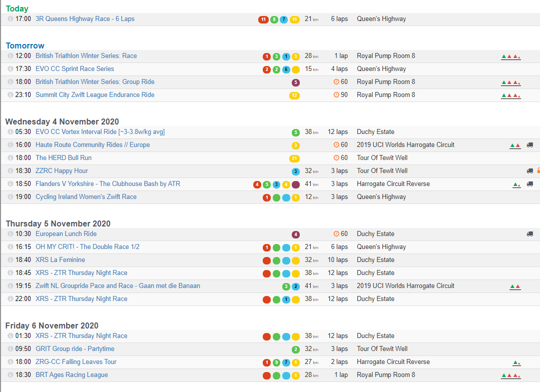The image size is (540, 392).
Task: Click elevation profile icon on 12:00 British Triathlon Race
Action: pos(511,56)
